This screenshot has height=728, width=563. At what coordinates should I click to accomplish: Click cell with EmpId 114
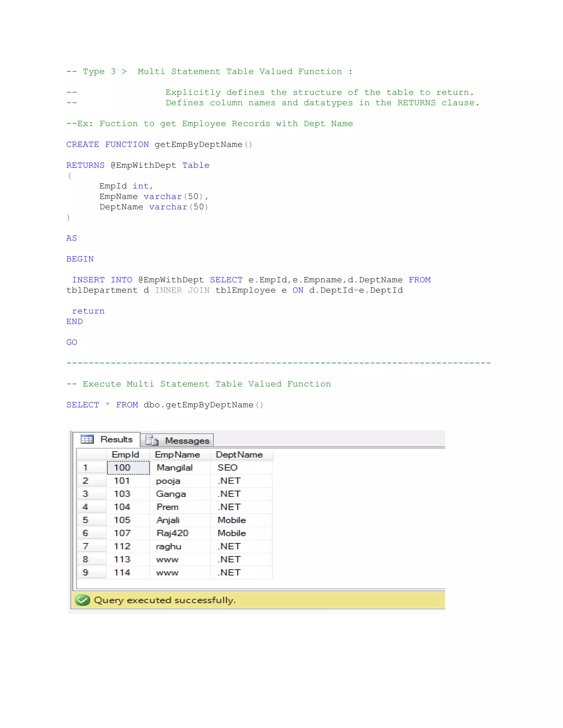pyautogui.click(x=128, y=572)
